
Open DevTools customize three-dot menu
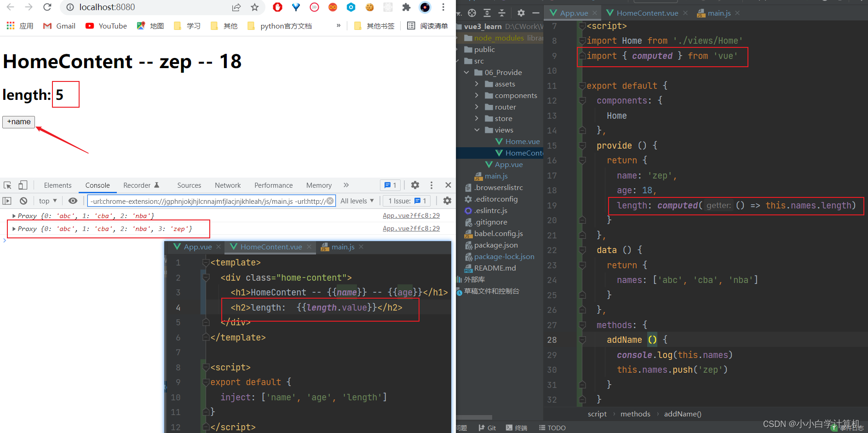[431, 185]
